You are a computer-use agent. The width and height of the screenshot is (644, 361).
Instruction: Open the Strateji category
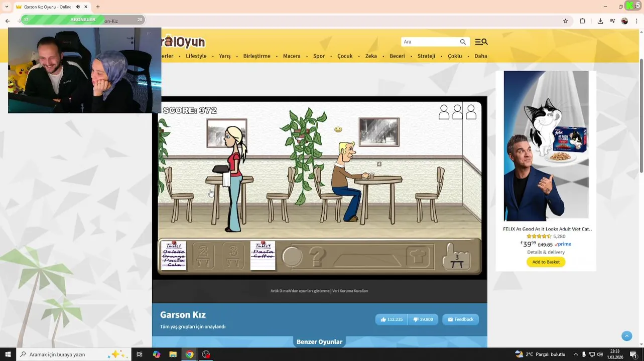click(x=426, y=56)
